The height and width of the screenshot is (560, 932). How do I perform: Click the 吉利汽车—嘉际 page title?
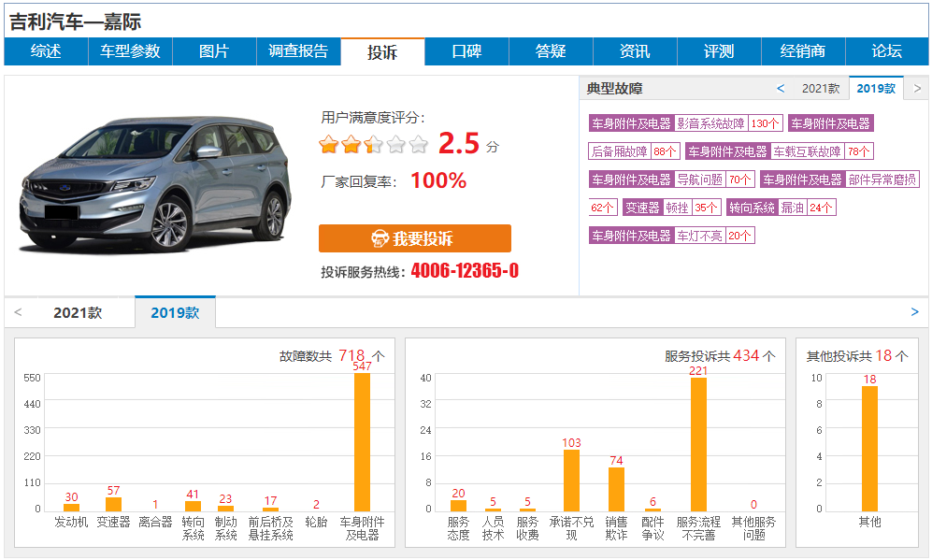(76, 22)
